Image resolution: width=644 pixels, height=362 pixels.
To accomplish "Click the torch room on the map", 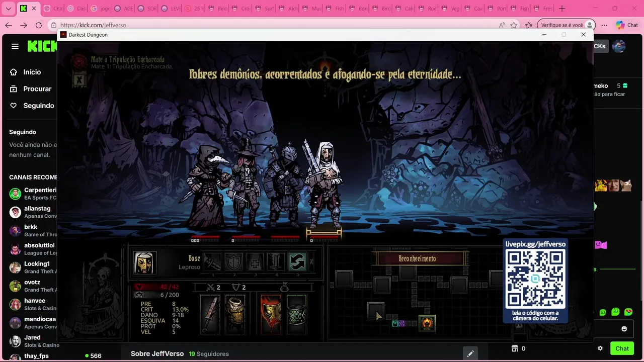I will (x=427, y=323).
